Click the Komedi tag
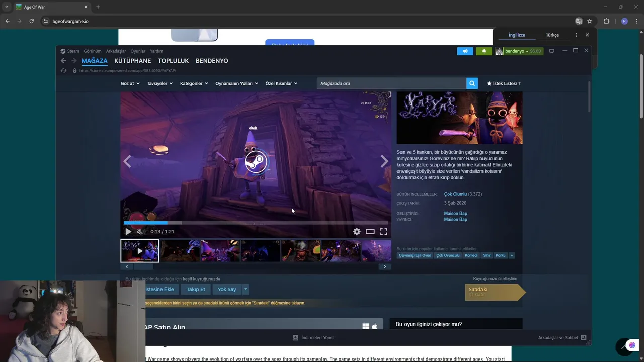 click(x=471, y=255)
